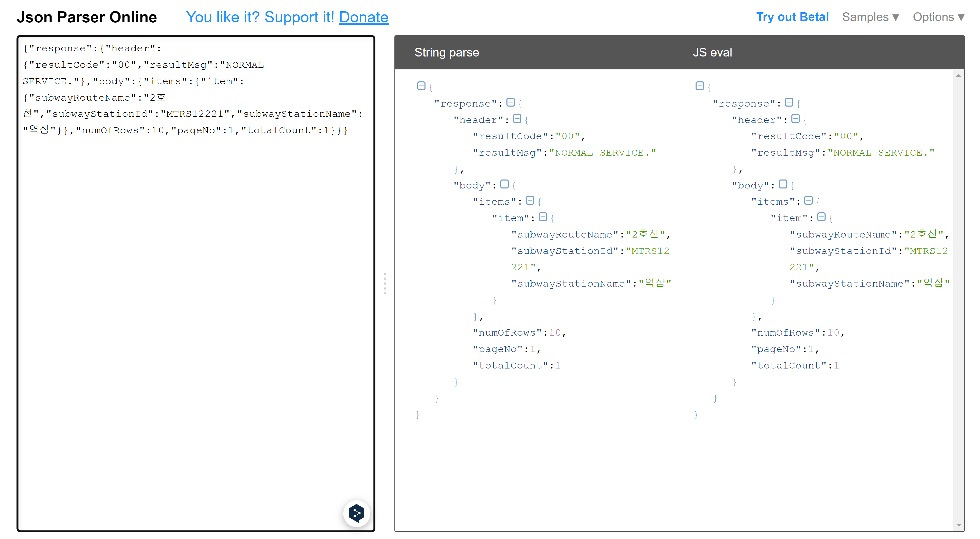This screenshot has width=980, height=539.
Task: Click the scrollbar down arrow in results
Action: tap(958, 525)
